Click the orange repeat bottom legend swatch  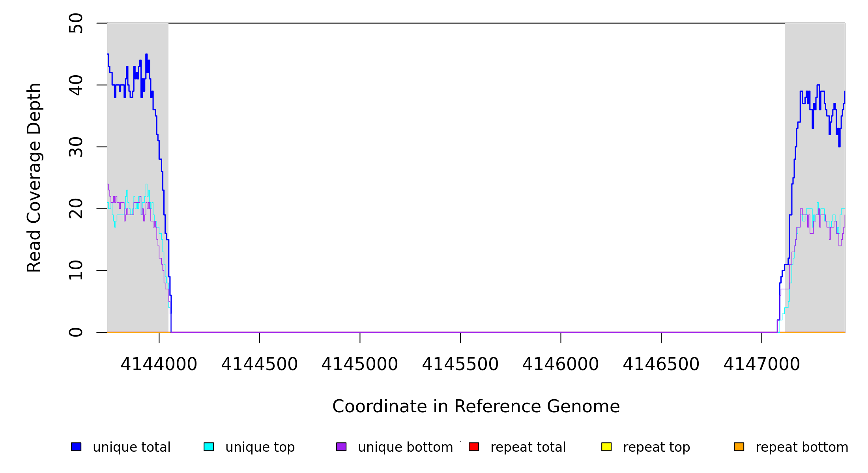[739, 447]
